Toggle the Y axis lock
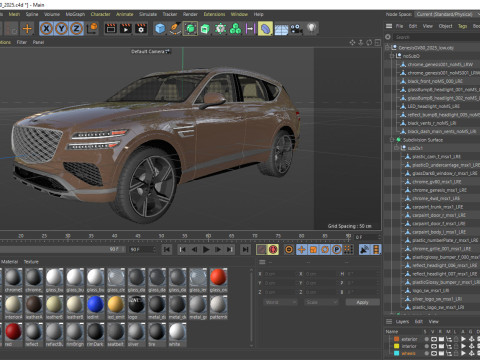This screenshot has height=360, width=480. tap(61, 29)
